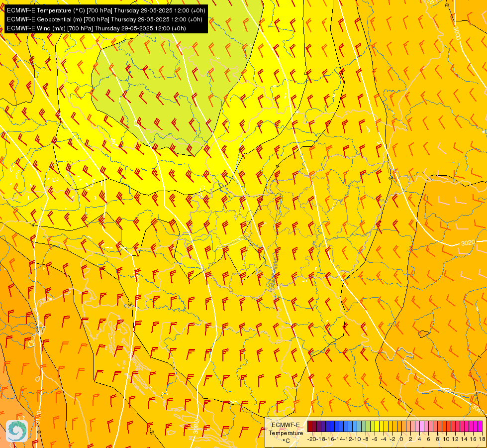Select the ECMWF-E Wind 700 hPa title line
Viewport: 487px width, 448px height.
(97, 28)
